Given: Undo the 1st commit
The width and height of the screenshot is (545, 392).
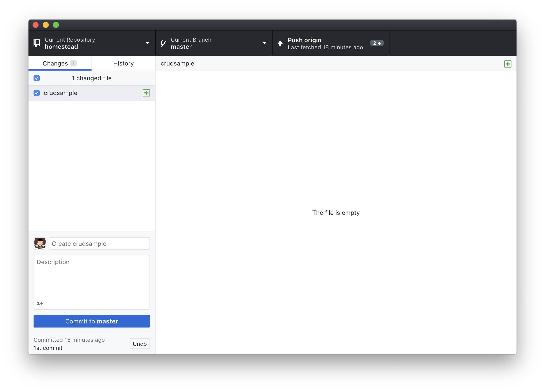Looking at the screenshot, I should point(140,344).
